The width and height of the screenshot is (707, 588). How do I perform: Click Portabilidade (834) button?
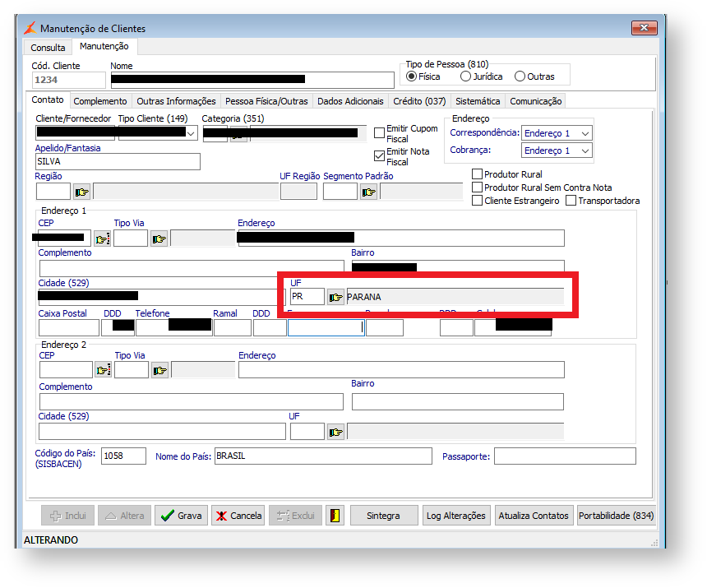616,516
